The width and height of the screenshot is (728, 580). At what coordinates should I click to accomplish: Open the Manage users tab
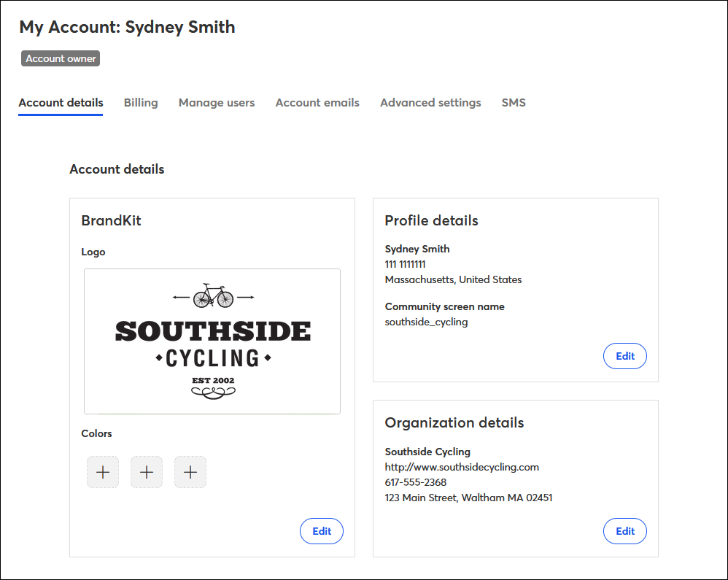[x=216, y=103]
